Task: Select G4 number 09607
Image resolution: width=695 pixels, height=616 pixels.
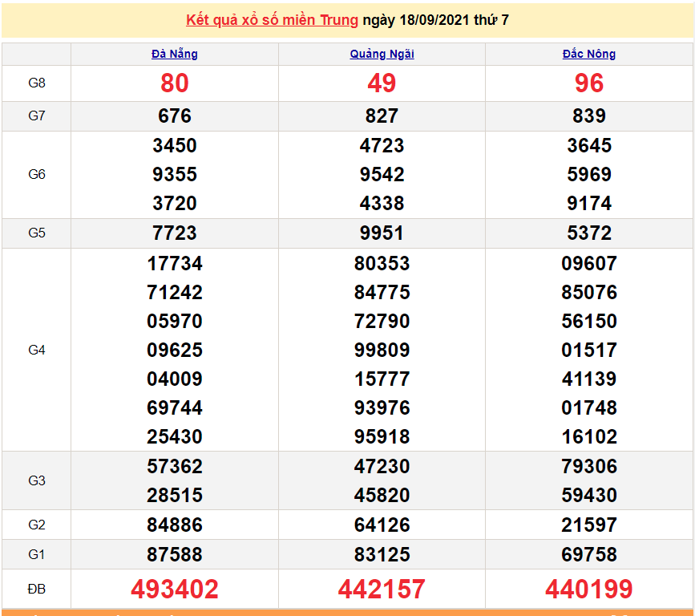Action: [589, 263]
